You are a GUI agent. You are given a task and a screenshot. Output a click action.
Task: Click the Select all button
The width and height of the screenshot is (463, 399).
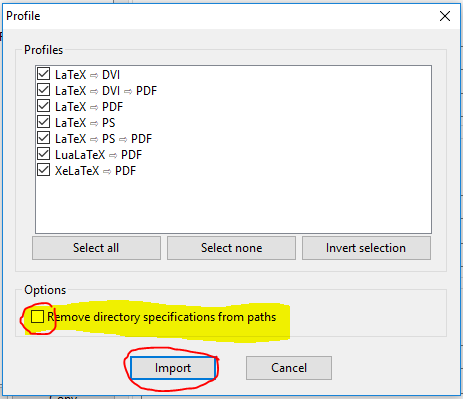click(x=96, y=248)
